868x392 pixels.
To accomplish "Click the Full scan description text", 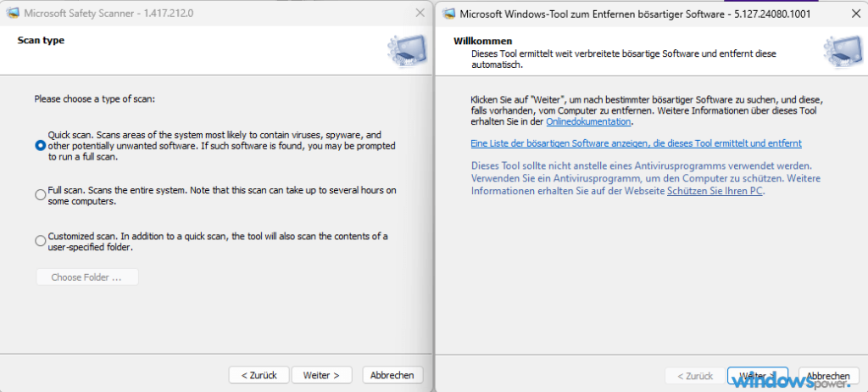I will click(x=222, y=196).
